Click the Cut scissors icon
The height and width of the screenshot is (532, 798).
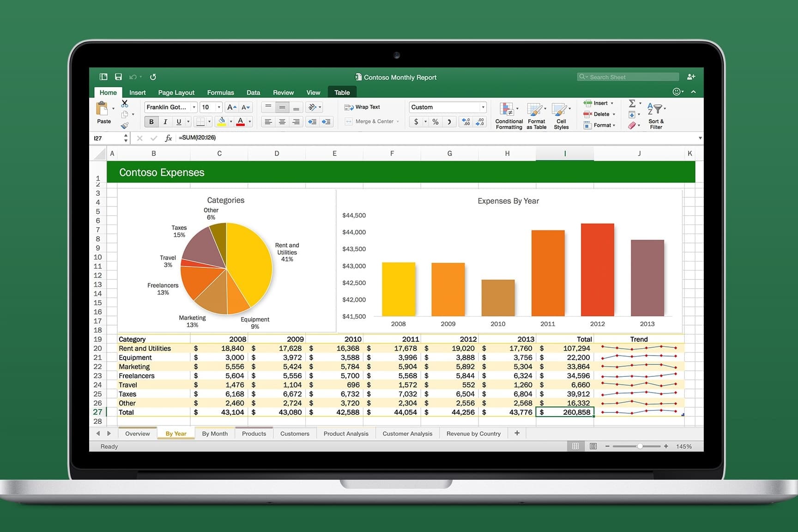(125, 103)
